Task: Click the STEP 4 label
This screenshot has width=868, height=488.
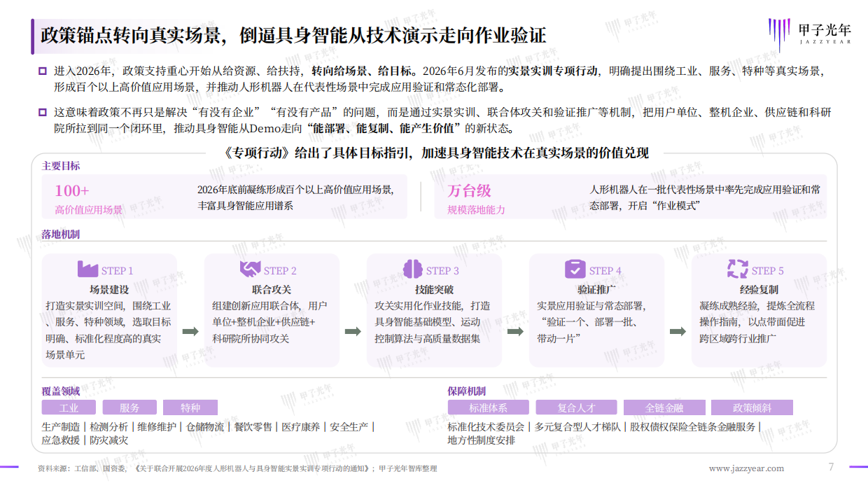Action: coord(605,271)
